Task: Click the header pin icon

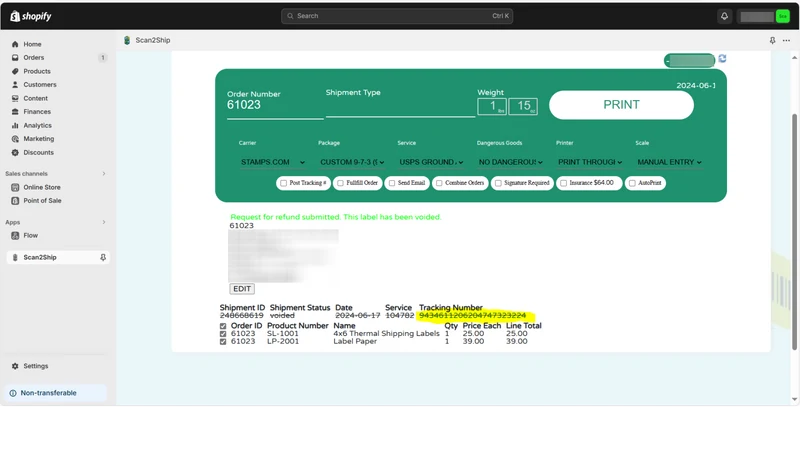Action: point(772,40)
